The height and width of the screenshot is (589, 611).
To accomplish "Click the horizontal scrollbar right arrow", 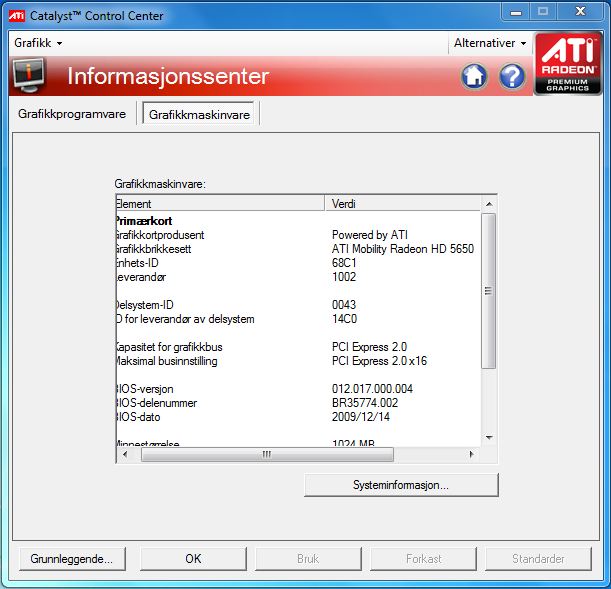I will tap(471, 454).
